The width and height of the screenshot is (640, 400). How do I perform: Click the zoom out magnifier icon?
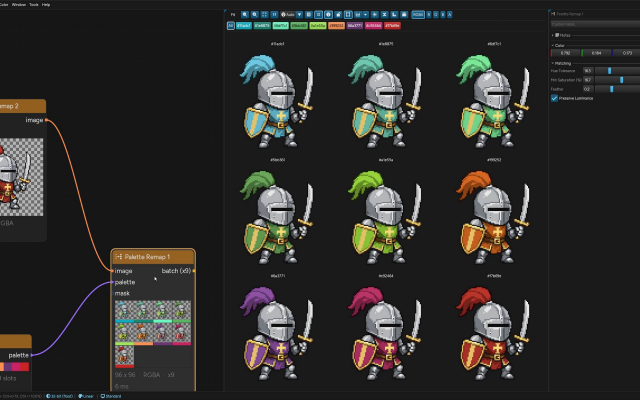(x=255, y=15)
